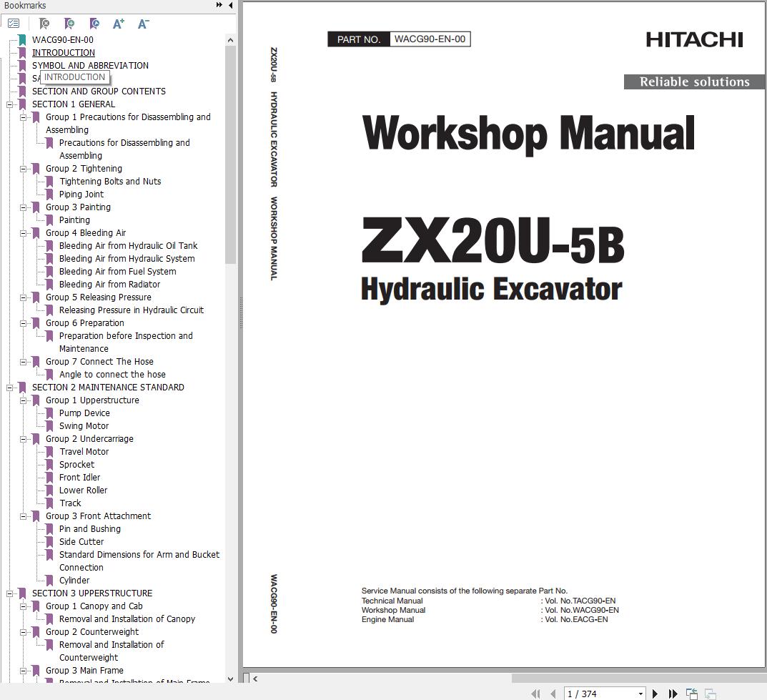The width and height of the screenshot is (767, 700).
Task: Open the WACG90-EN-00 bookmark
Action: (63, 39)
